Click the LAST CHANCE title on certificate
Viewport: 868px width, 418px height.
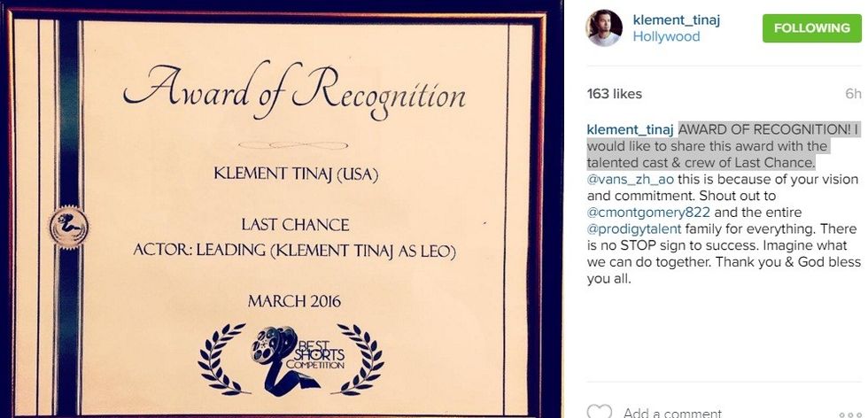point(295,225)
